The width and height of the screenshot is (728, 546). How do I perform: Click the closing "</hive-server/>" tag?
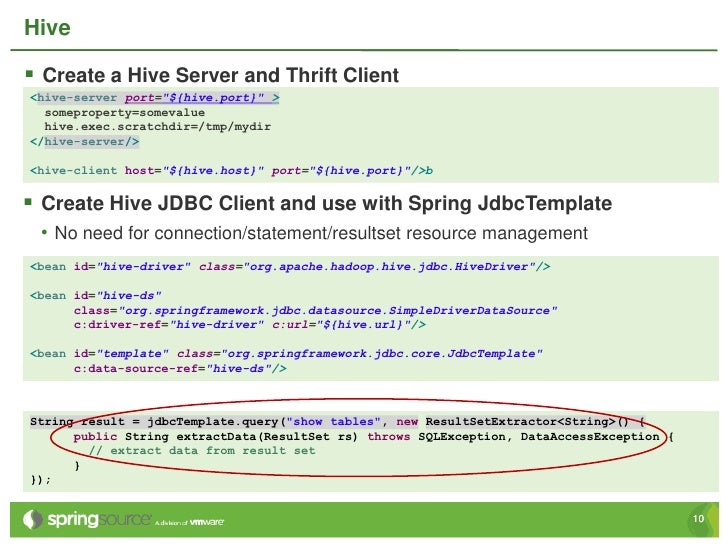[84, 142]
